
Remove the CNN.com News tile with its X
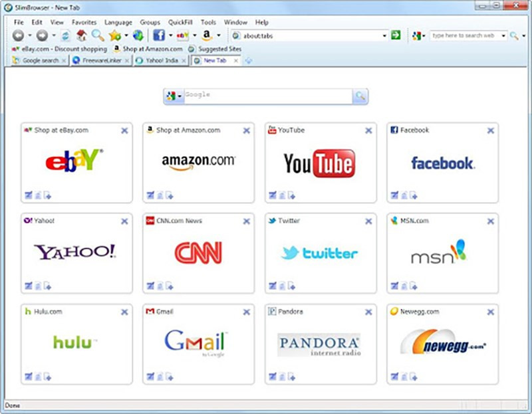coord(247,221)
